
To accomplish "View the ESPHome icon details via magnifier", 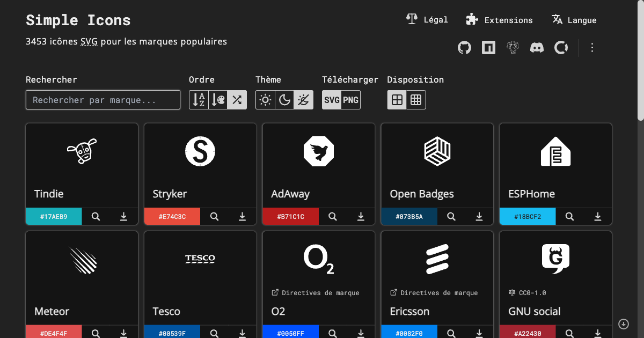I will [x=569, y=217].
